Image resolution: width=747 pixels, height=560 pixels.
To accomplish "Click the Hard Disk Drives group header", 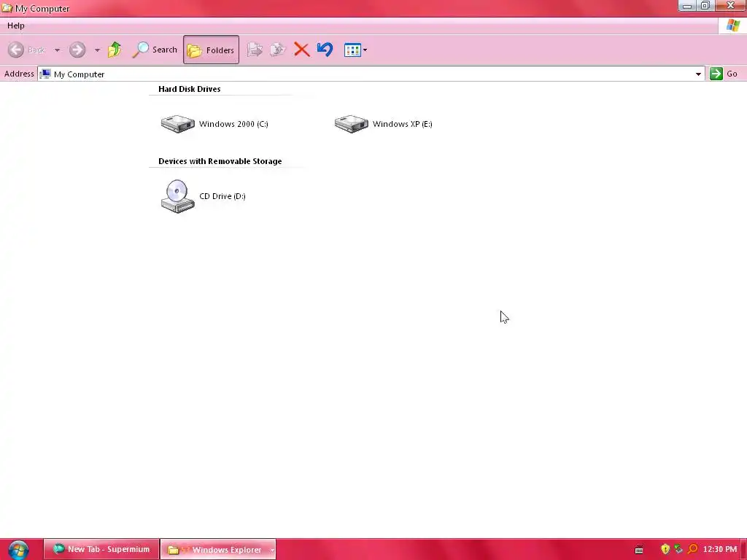I will (189, 89).
